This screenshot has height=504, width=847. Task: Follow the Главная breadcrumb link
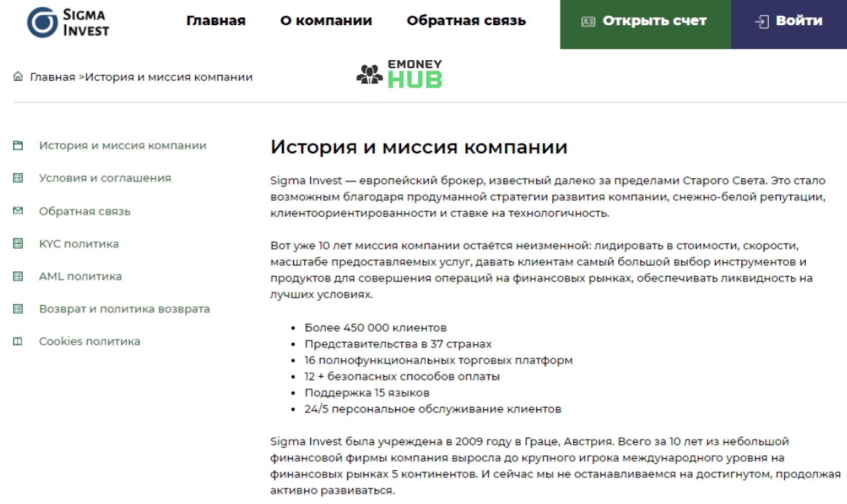52,77
